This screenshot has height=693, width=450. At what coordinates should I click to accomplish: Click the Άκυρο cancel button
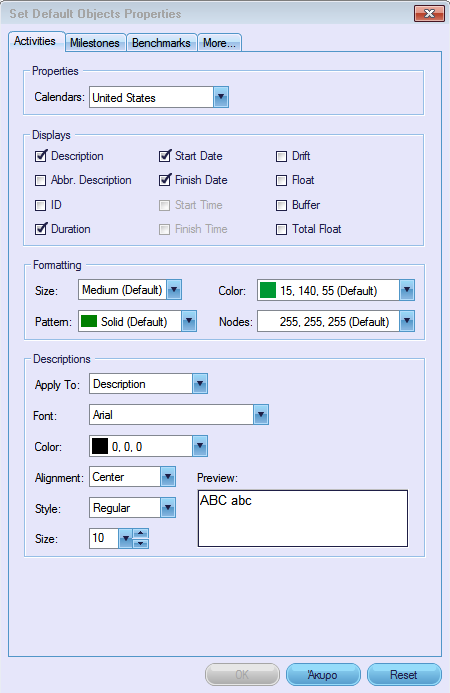323,675
